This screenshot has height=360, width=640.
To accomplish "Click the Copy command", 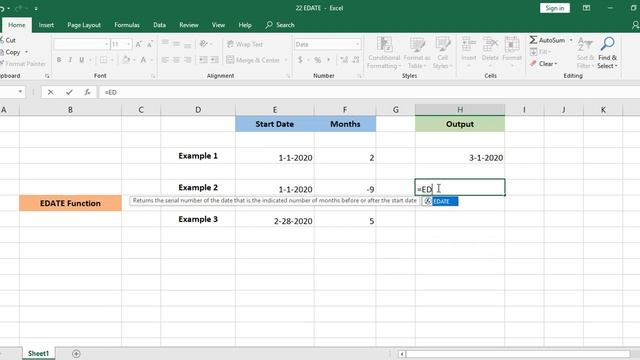I will (10, 52).
